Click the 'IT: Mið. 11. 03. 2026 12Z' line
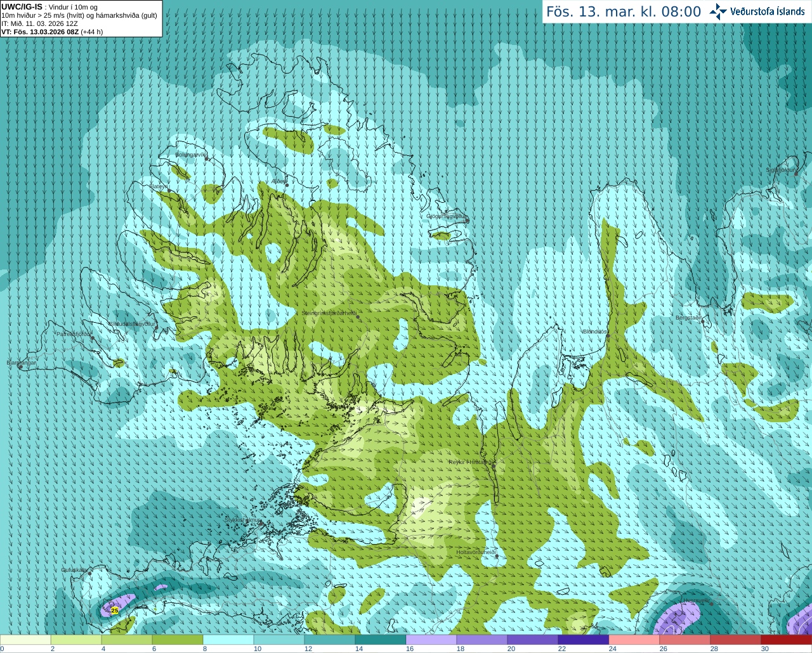Image resolution: width=812 pixels, height=653 pixels. pos(39,23)
